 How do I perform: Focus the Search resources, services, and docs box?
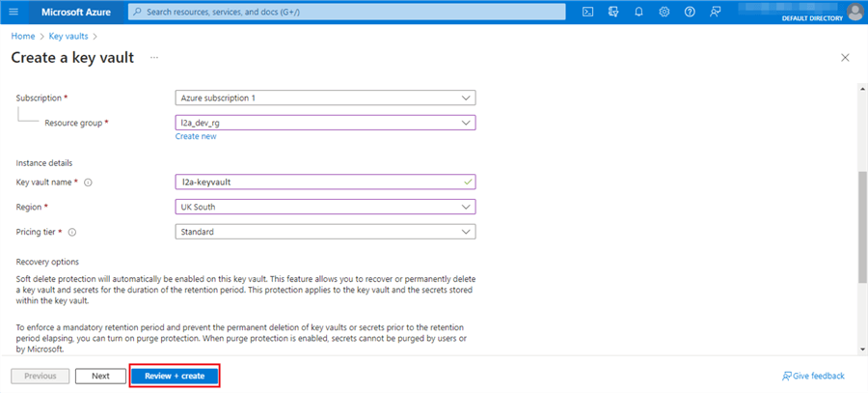346,12
